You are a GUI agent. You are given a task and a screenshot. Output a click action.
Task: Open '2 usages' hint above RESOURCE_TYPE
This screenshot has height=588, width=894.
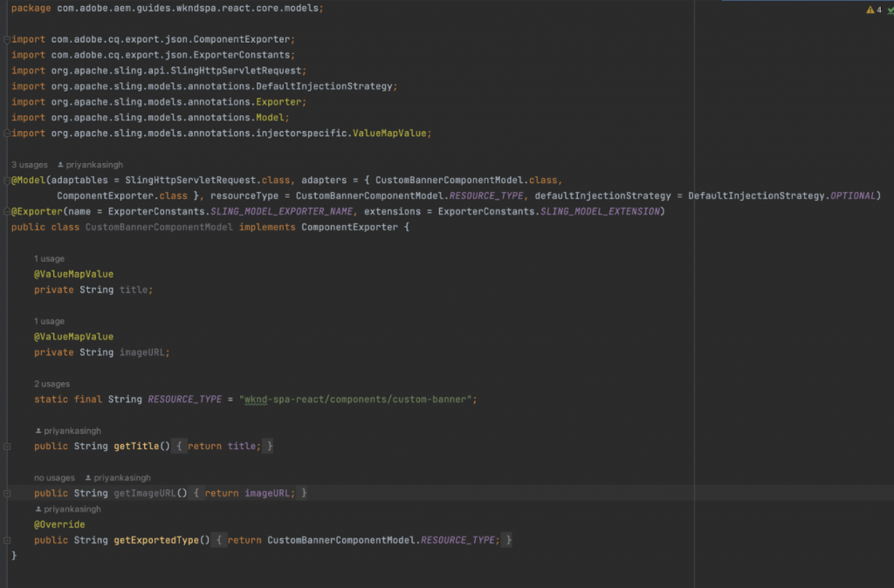click(x=52, y=384)
